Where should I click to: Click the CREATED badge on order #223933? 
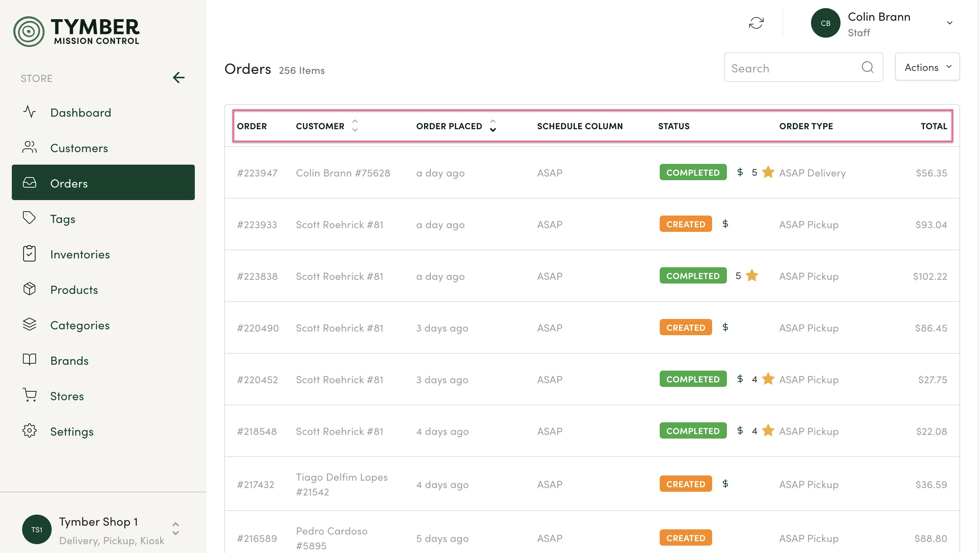[x=686, y=224]
